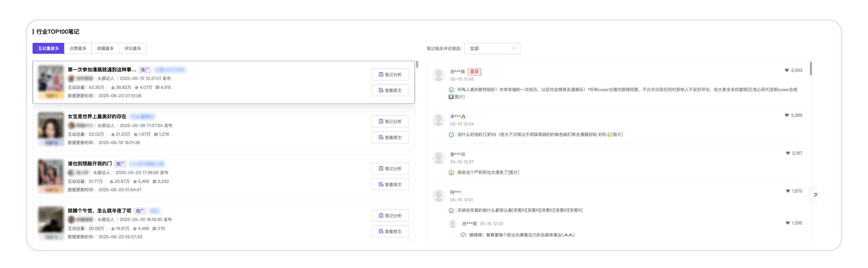Click 查看原文 for 谁也别想敲开我的门

coord(390,185)
